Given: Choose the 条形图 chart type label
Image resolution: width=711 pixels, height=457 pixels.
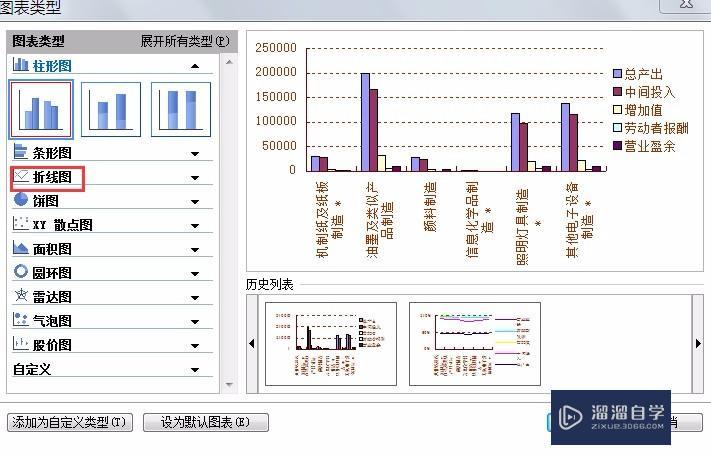Looking at the screenshot, I should tap(52, 153).
